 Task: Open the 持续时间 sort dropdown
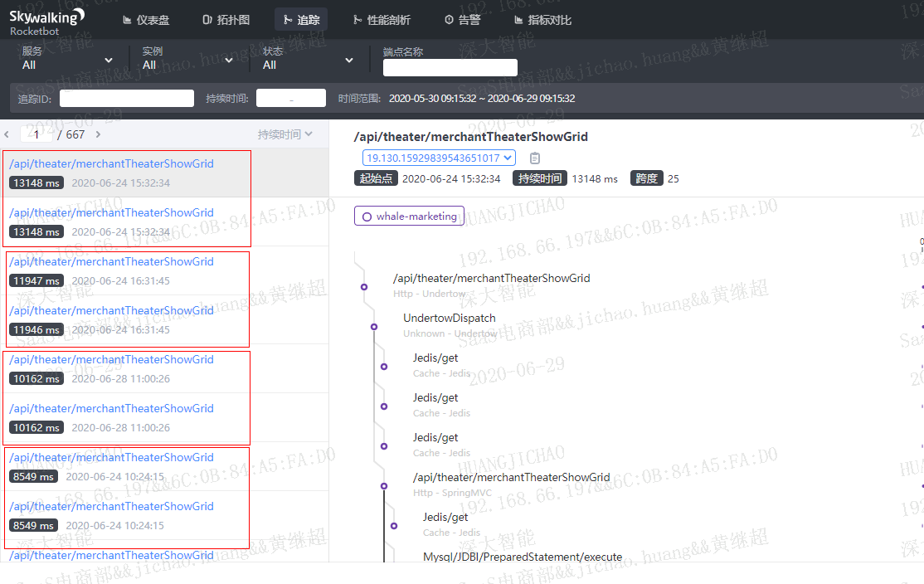click(284, 134)
